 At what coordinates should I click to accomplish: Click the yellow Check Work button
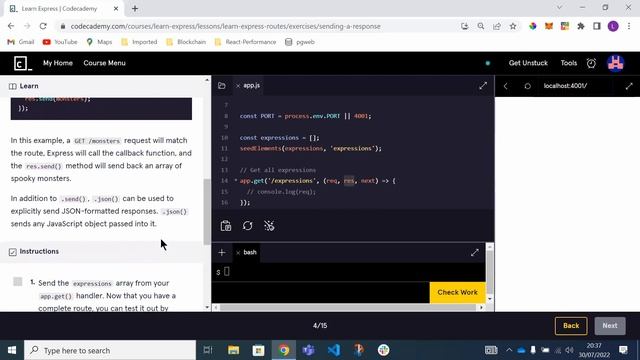(457, 292)
